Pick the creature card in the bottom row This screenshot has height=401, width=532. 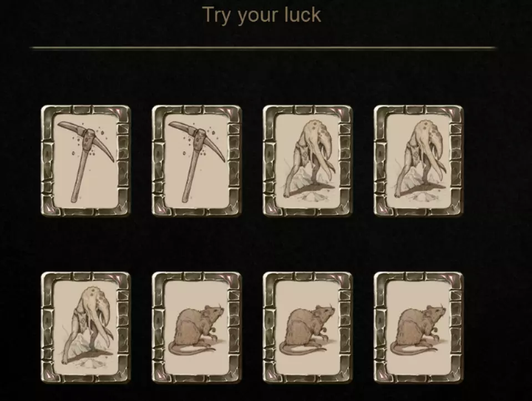[x=85, y=328]
